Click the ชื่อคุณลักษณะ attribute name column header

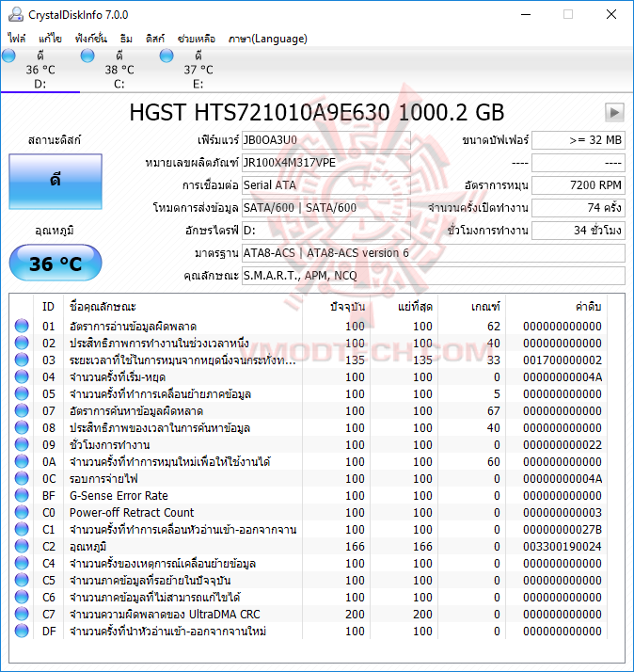tap(182, 307)
